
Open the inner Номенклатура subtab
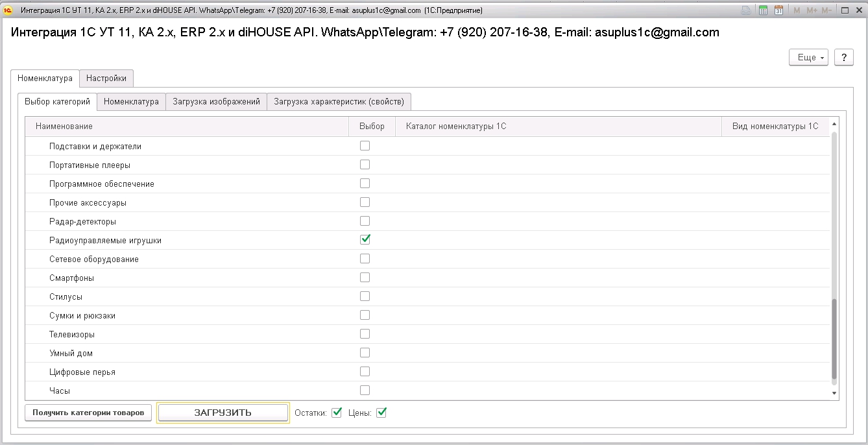(x=131, y=101)
